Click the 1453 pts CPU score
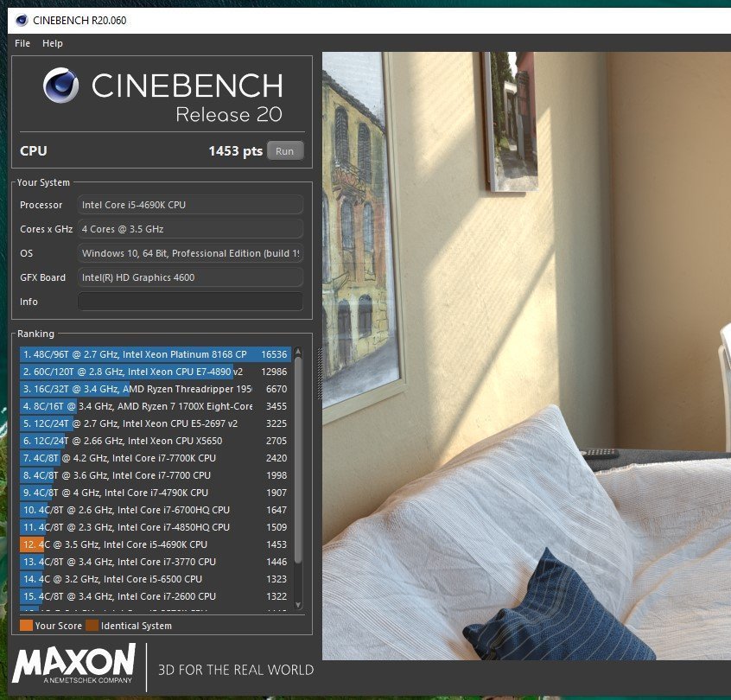This screenshot has height=700, width=731. pyautogui.click(x=235, y=150)
